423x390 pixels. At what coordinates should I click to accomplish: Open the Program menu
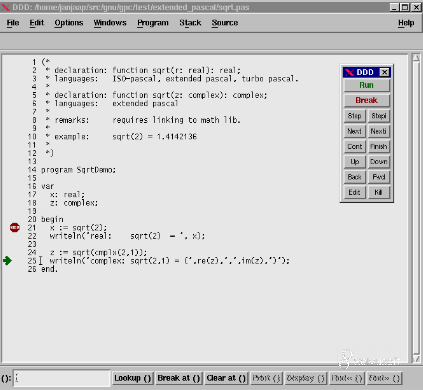click(x=153, y=23)
